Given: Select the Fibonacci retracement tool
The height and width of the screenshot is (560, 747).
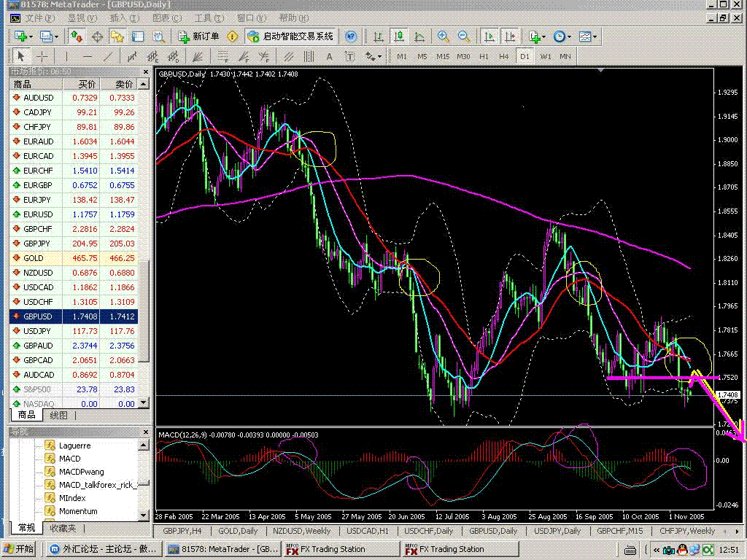Looking at the screenshot, I should (222, 56).
